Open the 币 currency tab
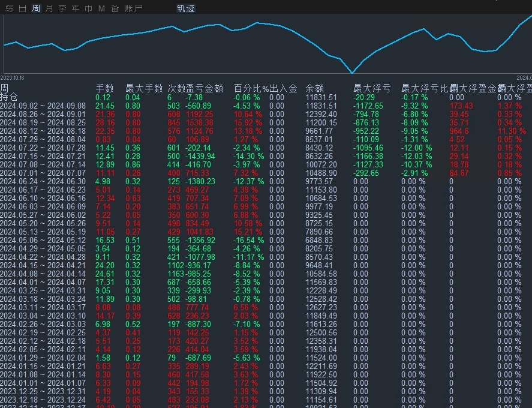532x408 pixels. point(89,8)
